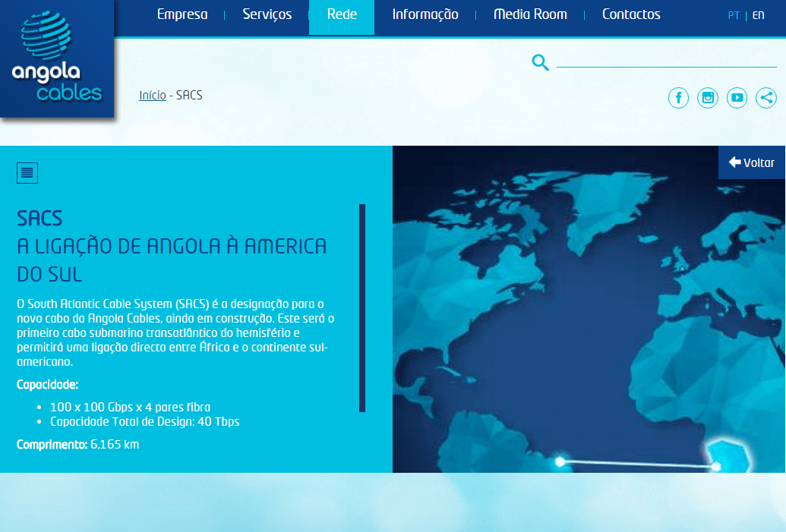Open the Media Room menu
Screen dimensions: 786x532
click(530, 14)
